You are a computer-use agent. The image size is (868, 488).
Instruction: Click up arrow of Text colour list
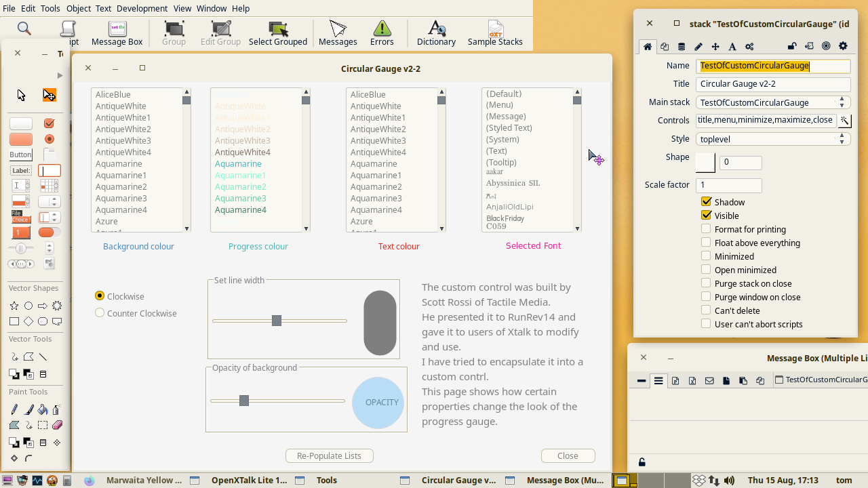tap(441, 91)
